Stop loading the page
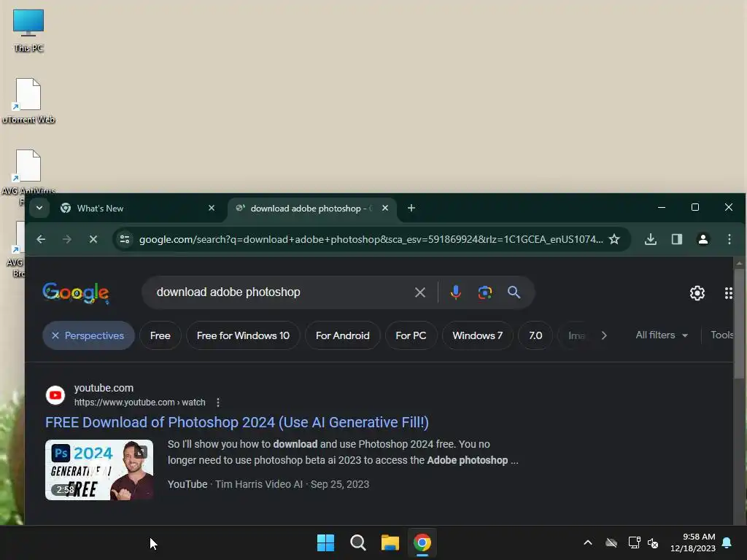The width and height of the screenshot is (747, 560). (x=93, y=239)
